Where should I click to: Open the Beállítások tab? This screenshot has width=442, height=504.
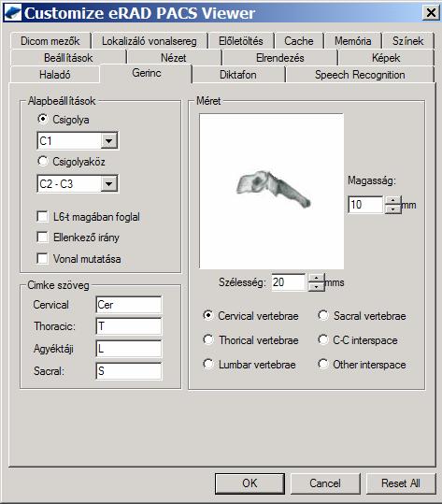(68, 58)
